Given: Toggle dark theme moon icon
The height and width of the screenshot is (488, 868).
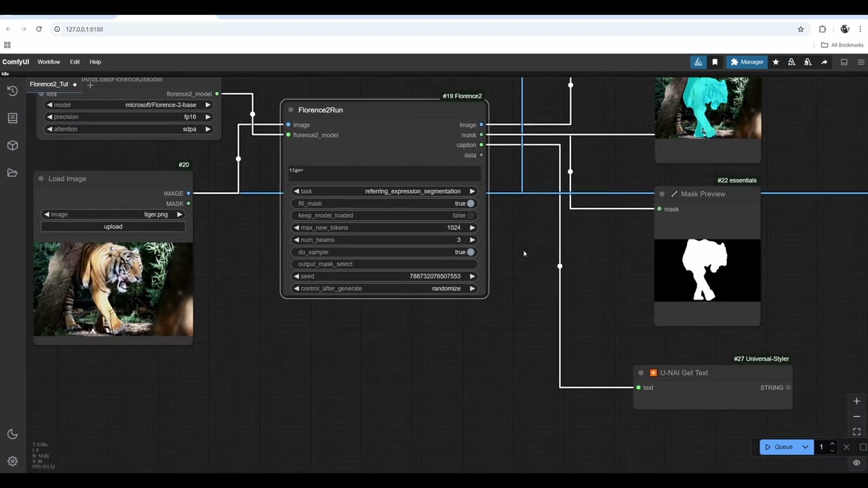Looking at the screenshot, I should (12, 434).
